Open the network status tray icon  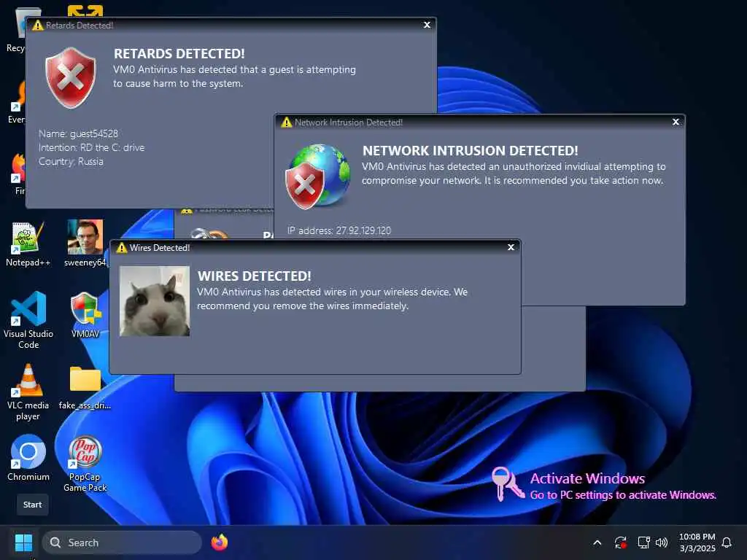click(643, 542)
